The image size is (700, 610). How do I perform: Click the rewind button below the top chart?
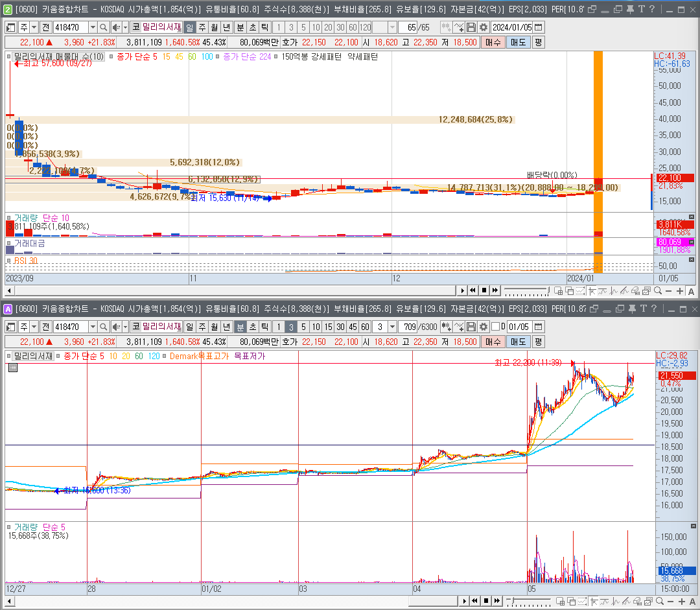point(472,290)
